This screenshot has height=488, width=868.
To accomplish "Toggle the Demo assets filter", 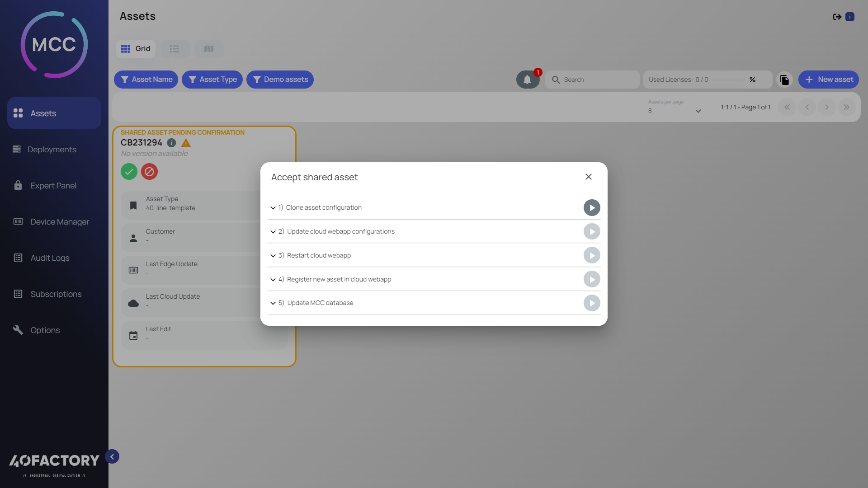I will [280, 80].
